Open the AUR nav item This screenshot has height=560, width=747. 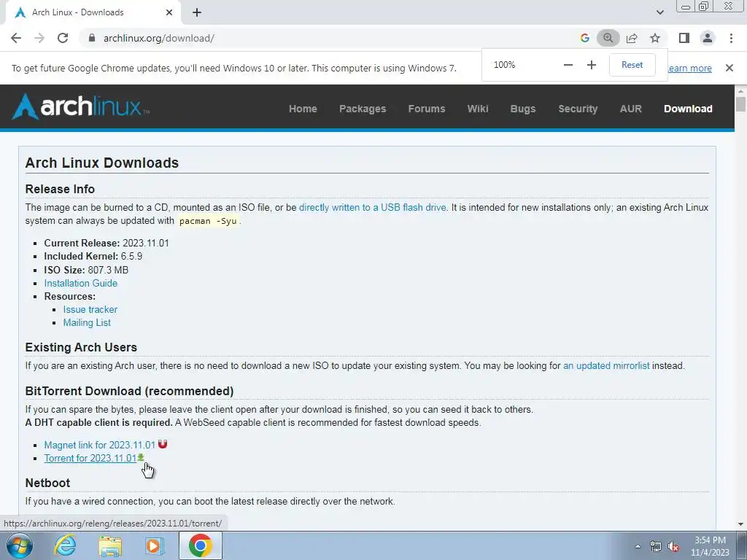tap(630, 109)
